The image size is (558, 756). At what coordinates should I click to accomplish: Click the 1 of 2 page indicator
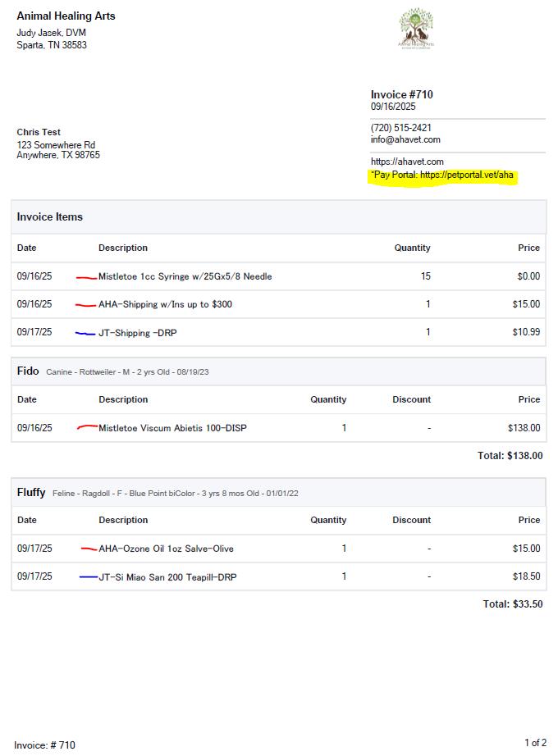point(535,743)
